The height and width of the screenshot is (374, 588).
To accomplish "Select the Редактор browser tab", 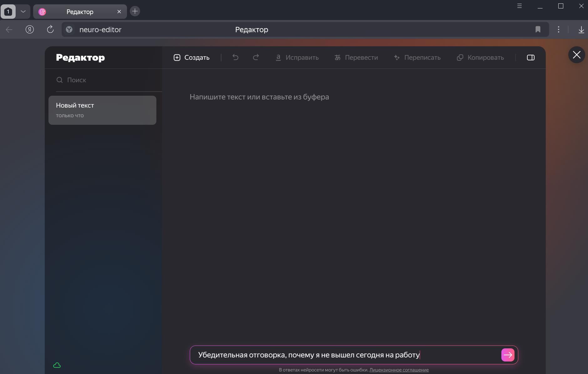I will pyautogui.click(x=80, y=12).
